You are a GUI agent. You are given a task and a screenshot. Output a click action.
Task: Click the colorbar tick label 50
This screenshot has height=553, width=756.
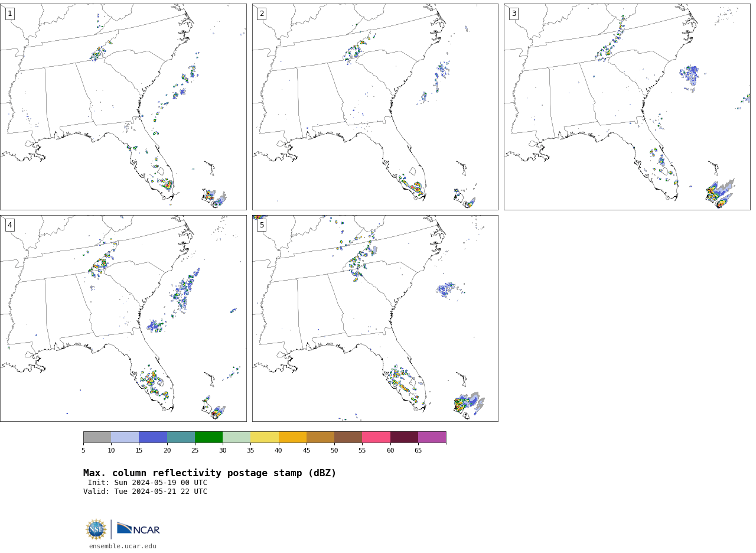334,451
